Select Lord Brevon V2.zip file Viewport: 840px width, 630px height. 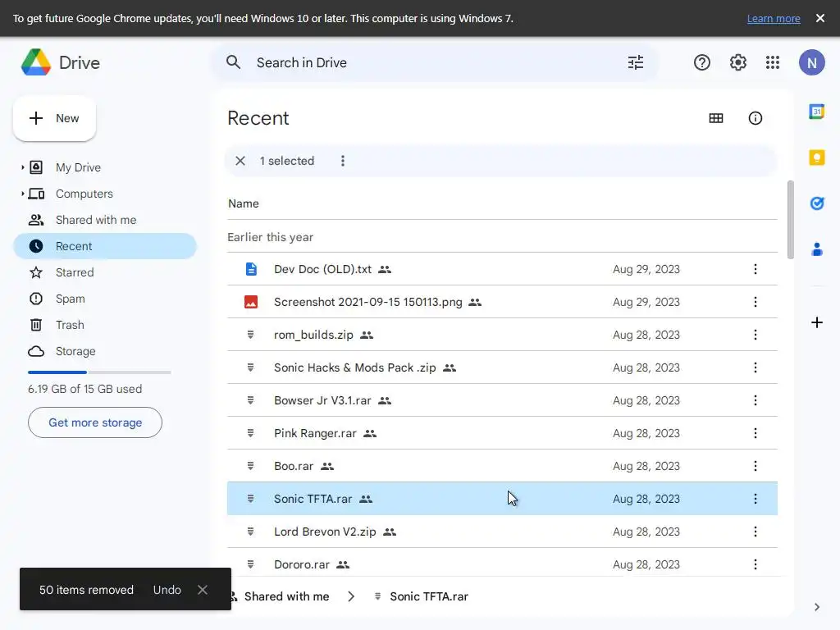tap(502, 532)
